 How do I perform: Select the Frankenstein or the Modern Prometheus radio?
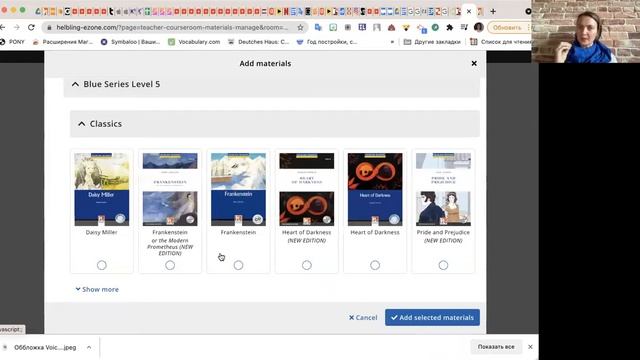[170, 265]
